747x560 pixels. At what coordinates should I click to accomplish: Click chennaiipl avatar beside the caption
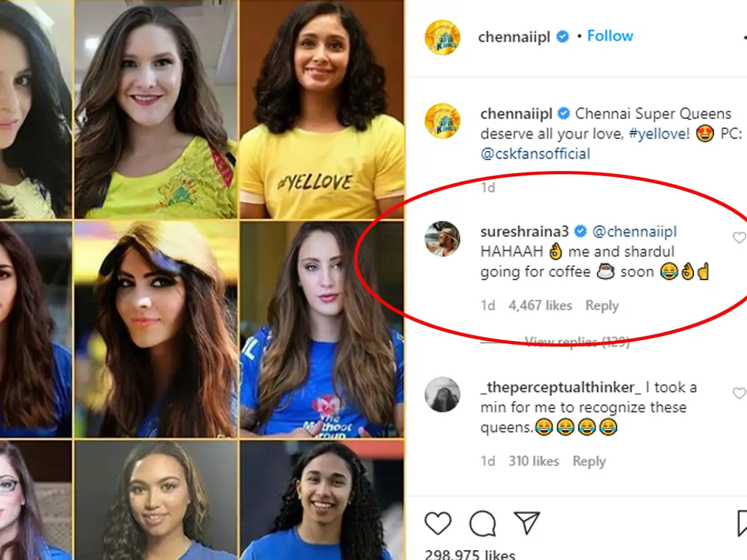click(442, 121)
